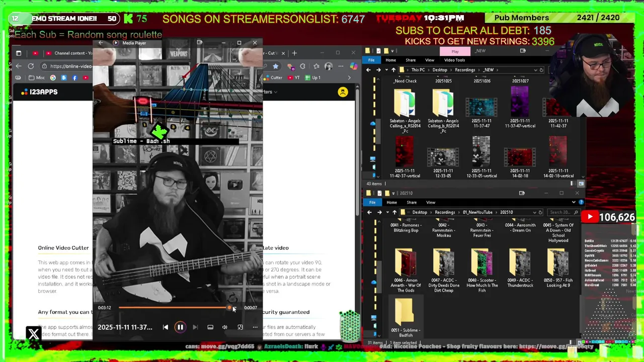Click the This PC breadcrumb in the _NEW window

(x=418, y=70)
